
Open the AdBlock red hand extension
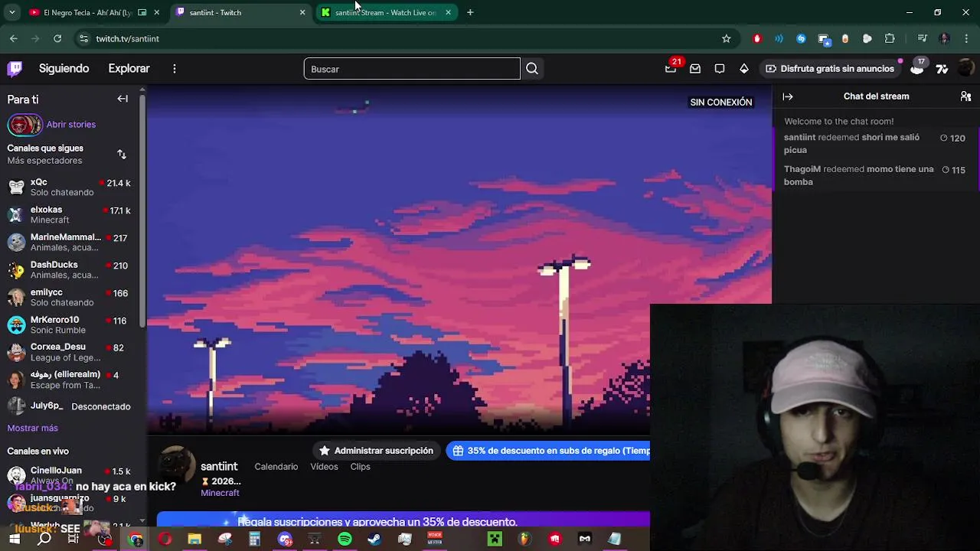[757, 38]
